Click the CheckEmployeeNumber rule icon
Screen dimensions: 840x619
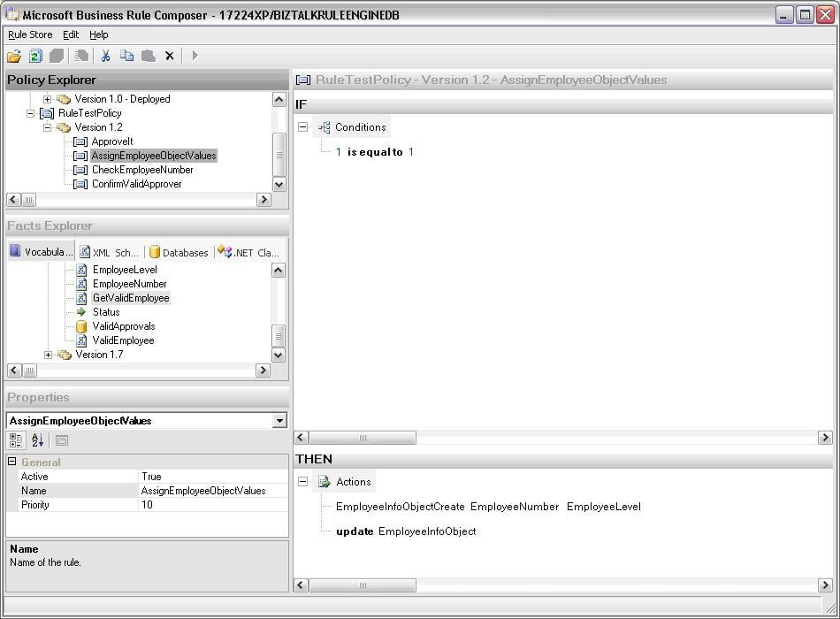click(x=80, y=170)
